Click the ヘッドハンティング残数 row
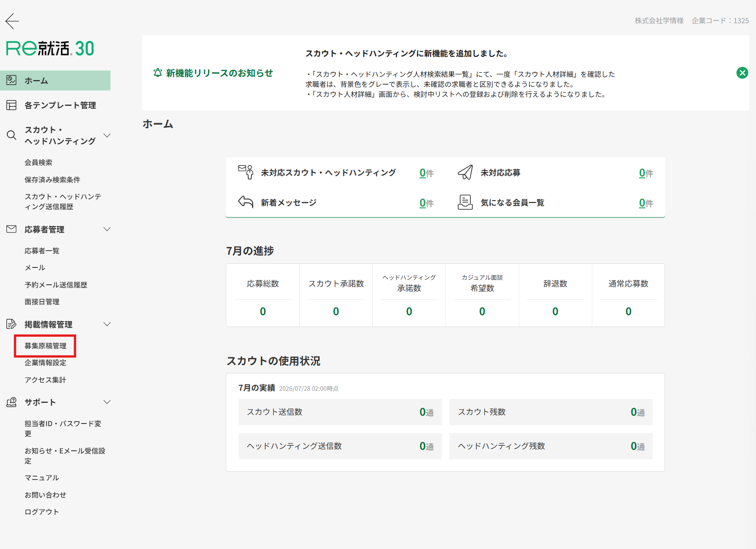 pyautogui.click(x=551, y=446)
